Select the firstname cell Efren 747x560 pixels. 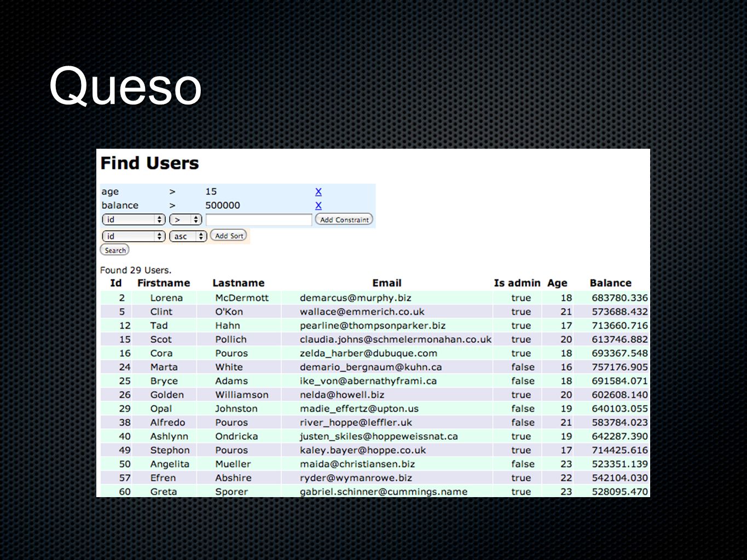click(x=163, y=478)
